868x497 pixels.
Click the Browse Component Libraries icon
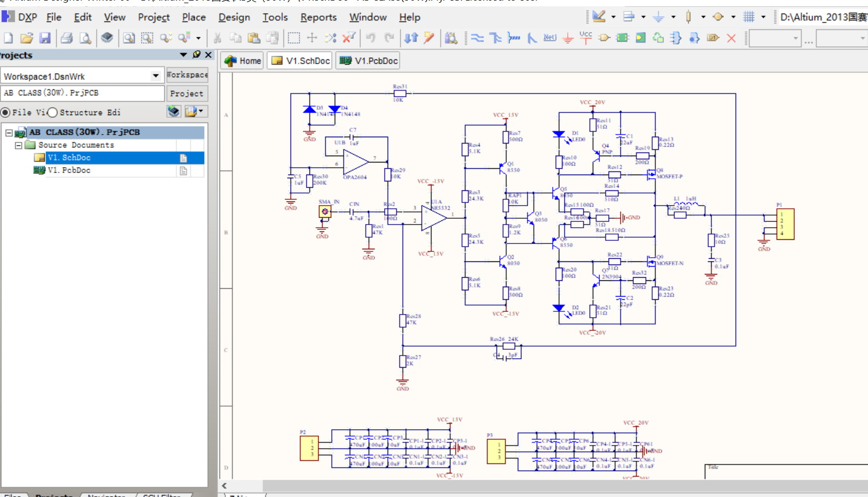[x=451, y=38]
